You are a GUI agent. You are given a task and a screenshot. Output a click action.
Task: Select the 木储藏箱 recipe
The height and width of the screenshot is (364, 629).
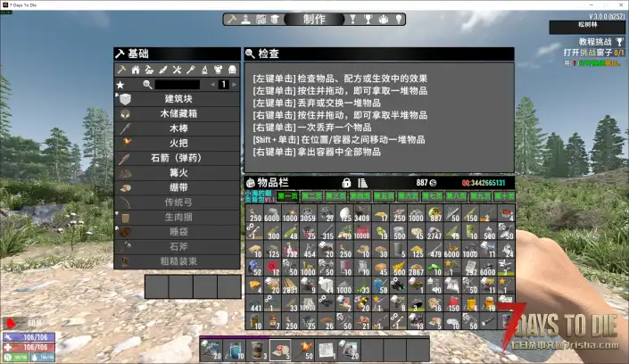(178, 113)
